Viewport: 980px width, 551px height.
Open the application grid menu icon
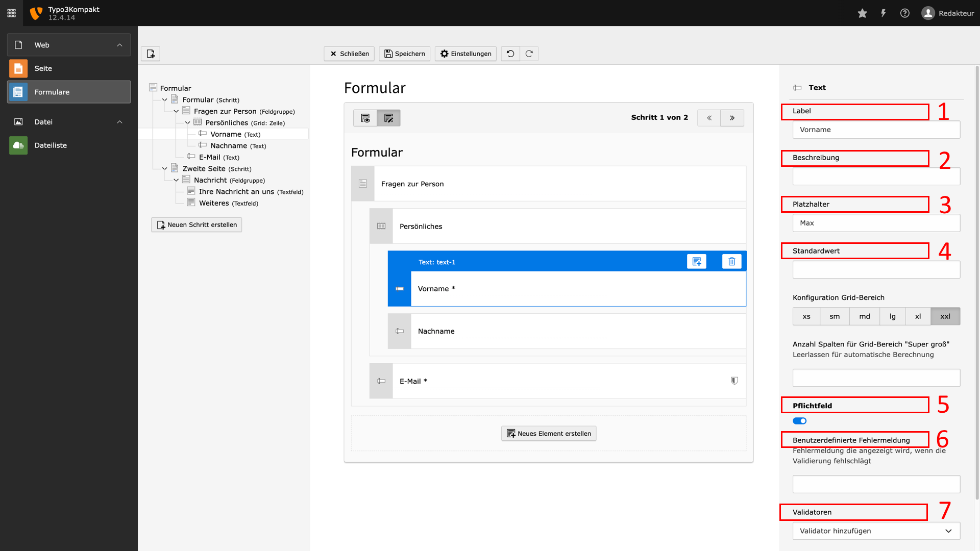(11, 13)
